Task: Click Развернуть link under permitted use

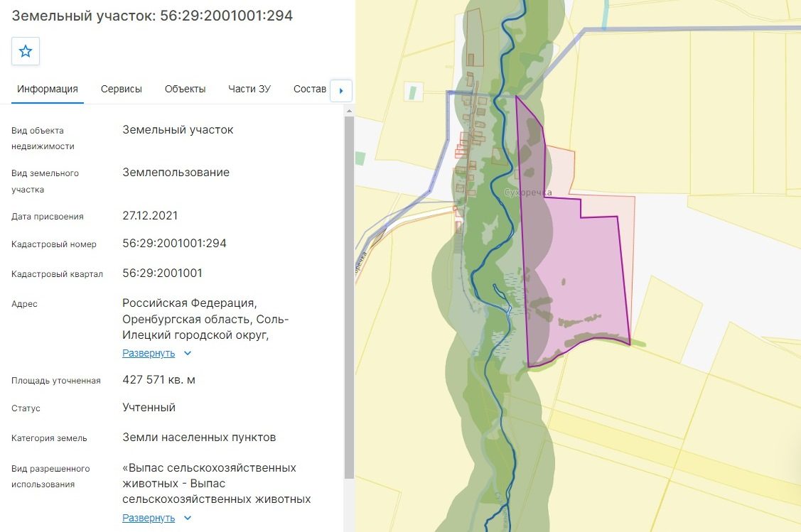Action: [x=149, y=518]
